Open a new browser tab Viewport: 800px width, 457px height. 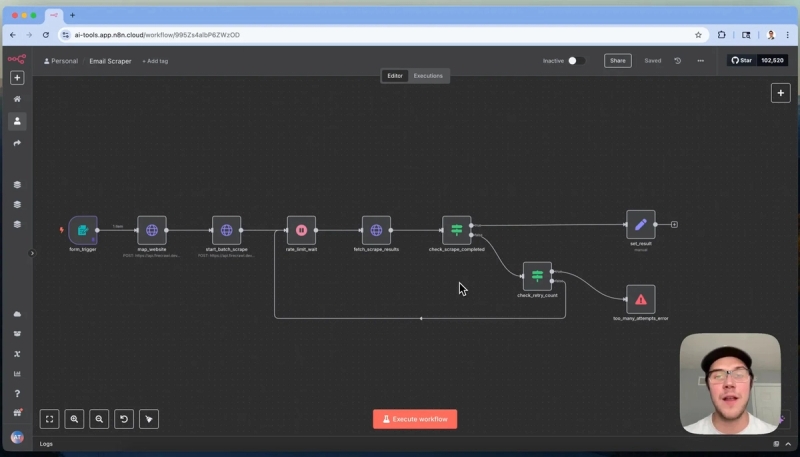click(x=72, y=15)
